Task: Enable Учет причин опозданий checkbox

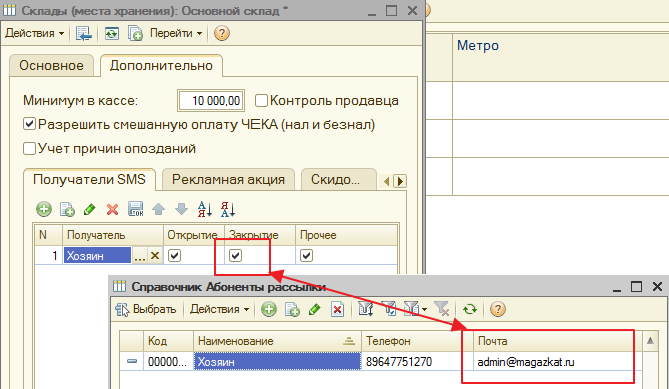Action: [29, 148]
